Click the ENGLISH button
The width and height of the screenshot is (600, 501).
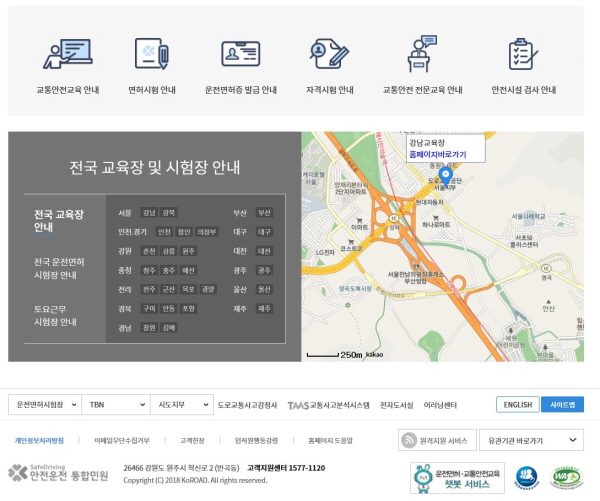(x=517, y=405)
